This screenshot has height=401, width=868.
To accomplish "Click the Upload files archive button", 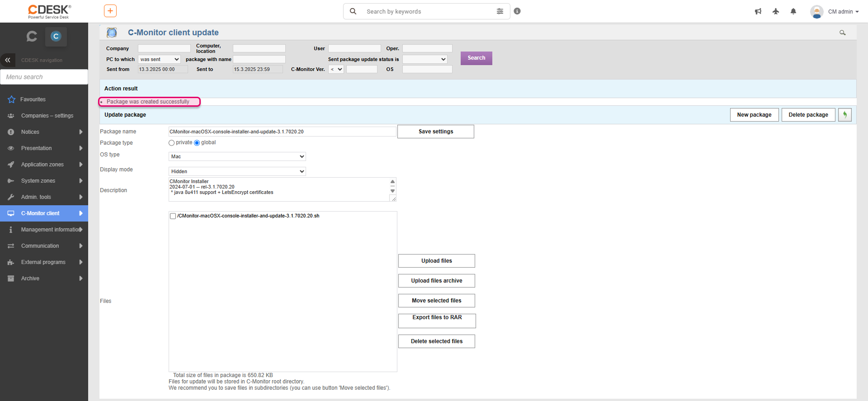I will (x=437, y=281).
